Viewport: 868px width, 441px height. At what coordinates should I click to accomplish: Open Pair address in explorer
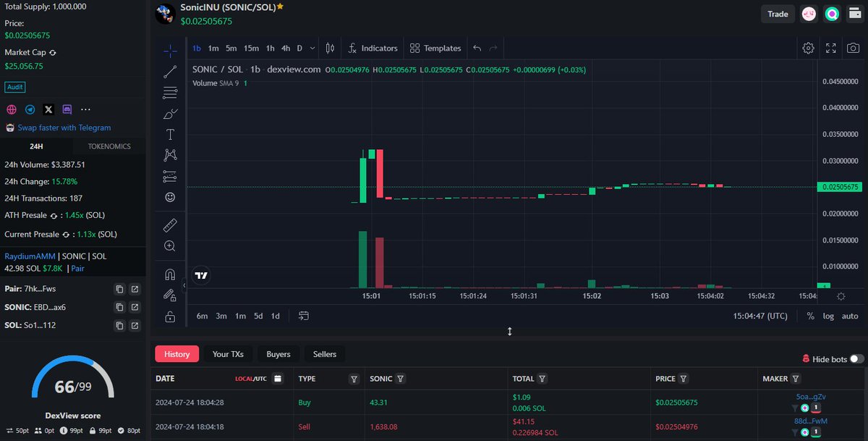(135, 289)
